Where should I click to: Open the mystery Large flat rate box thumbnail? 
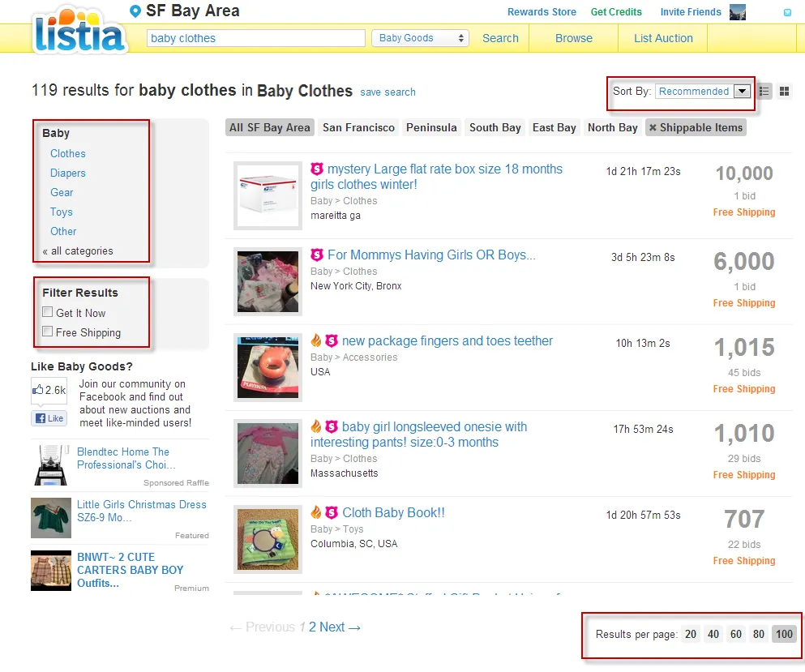click(268, 195)
